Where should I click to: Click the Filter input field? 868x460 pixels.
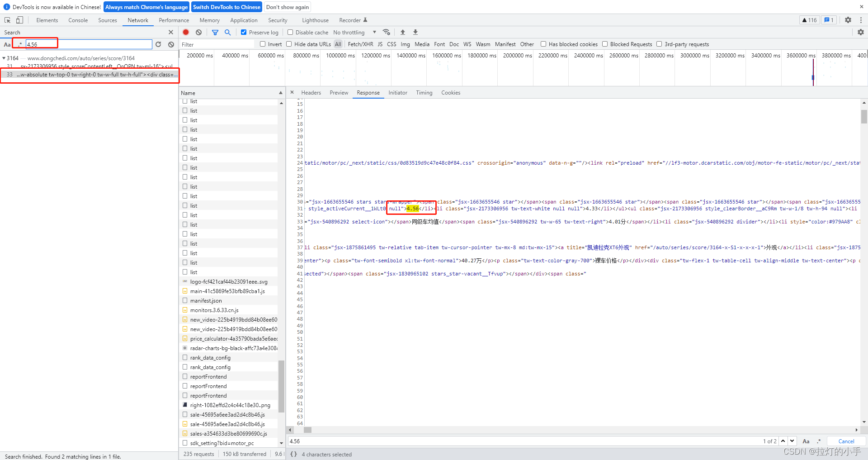tap(217, 44)
